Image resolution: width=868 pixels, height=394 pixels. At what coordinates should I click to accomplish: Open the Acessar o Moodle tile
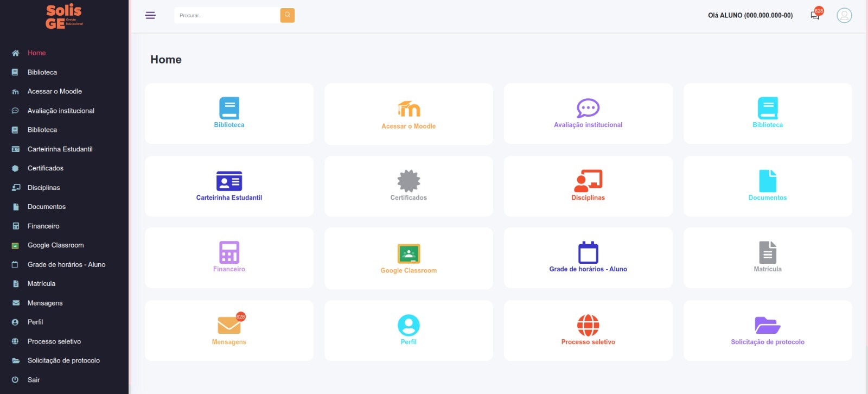tap(409, 114)
